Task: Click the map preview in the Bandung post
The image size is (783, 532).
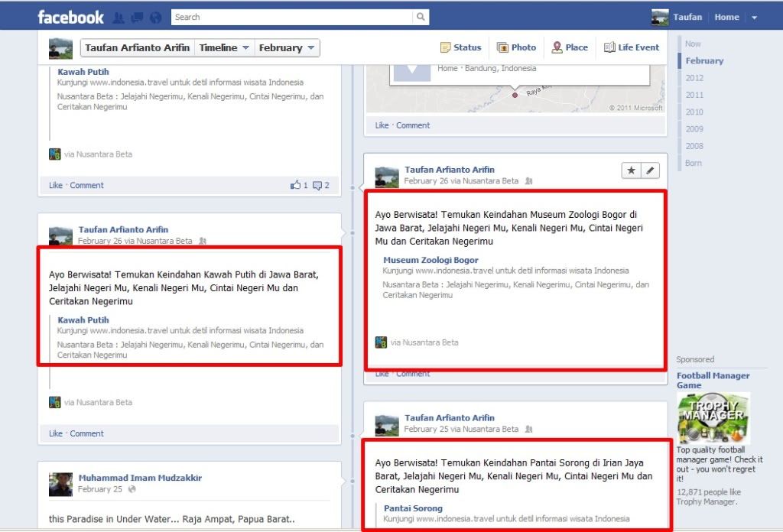Action: [x=516, y=89]
